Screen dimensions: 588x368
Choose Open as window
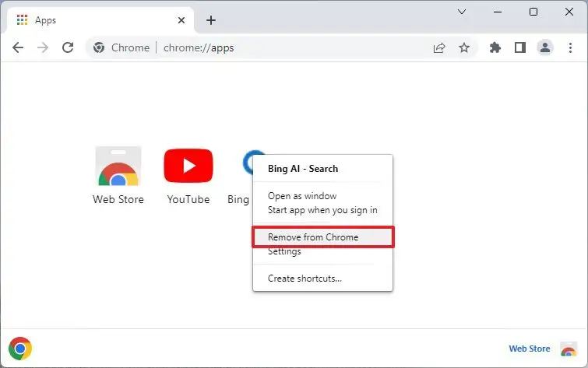[302, 196]
